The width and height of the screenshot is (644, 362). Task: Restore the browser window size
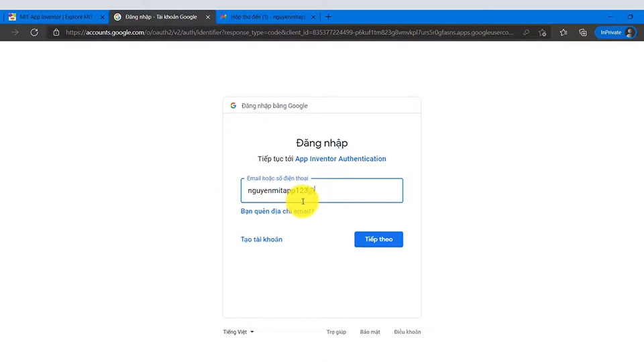tap(630, 17)
